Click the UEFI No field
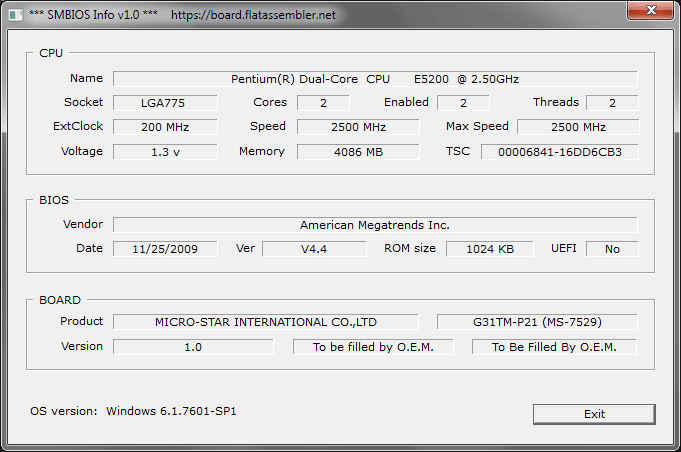This screenshot has width=681, height=452. click(x=612, y=249)
